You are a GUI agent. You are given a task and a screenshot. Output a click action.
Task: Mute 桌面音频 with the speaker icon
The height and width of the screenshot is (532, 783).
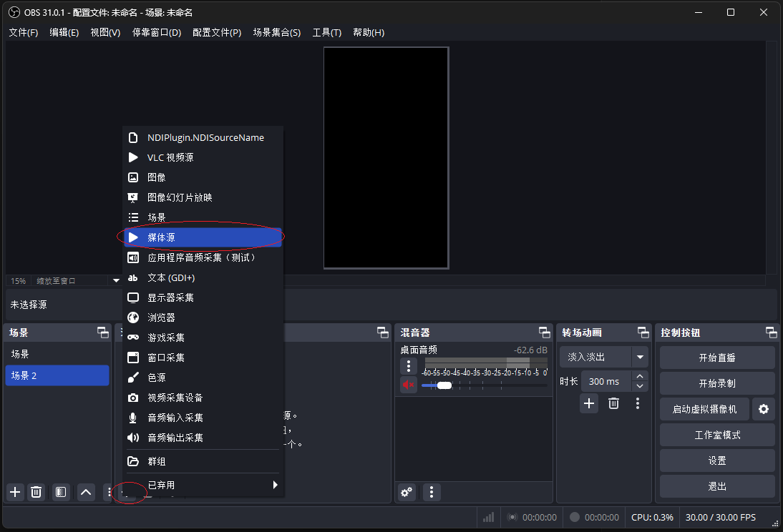408,385
